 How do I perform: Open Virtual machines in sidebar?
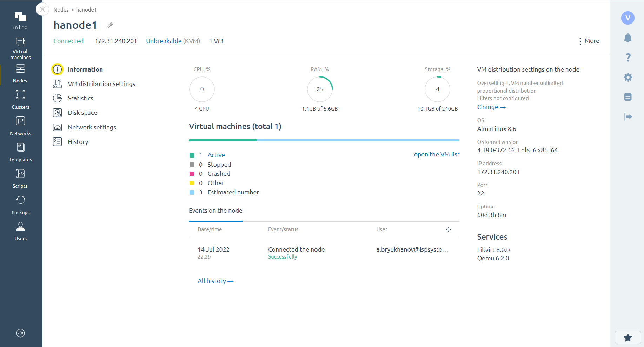tap(20, 48)
